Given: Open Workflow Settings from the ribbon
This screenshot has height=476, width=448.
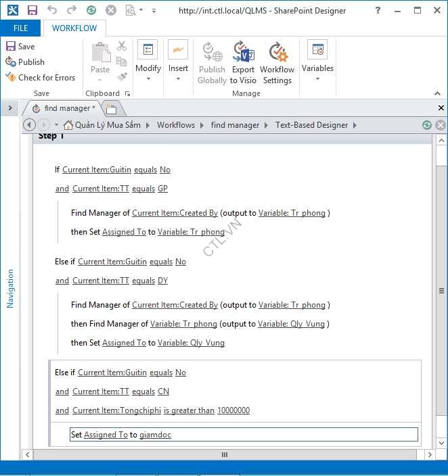Looking at the screenshot, I should click(277, 64).
